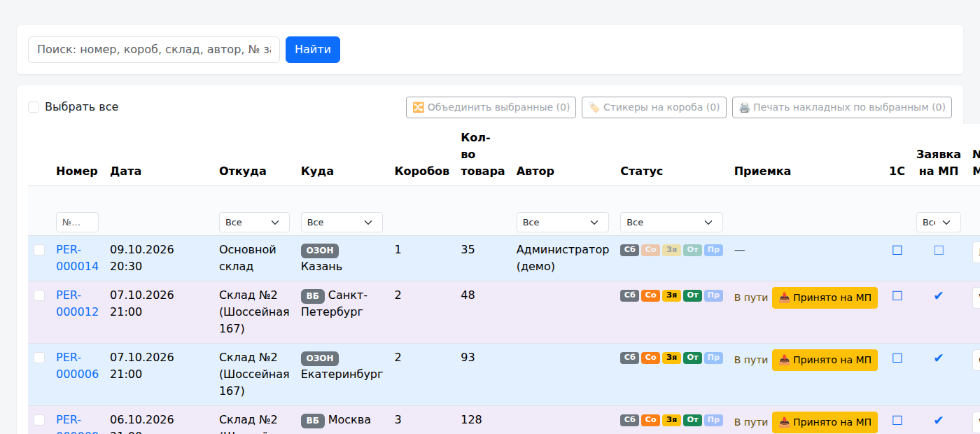
Task: Expand the Куда filter dropdown
Action: pos(342,222)
